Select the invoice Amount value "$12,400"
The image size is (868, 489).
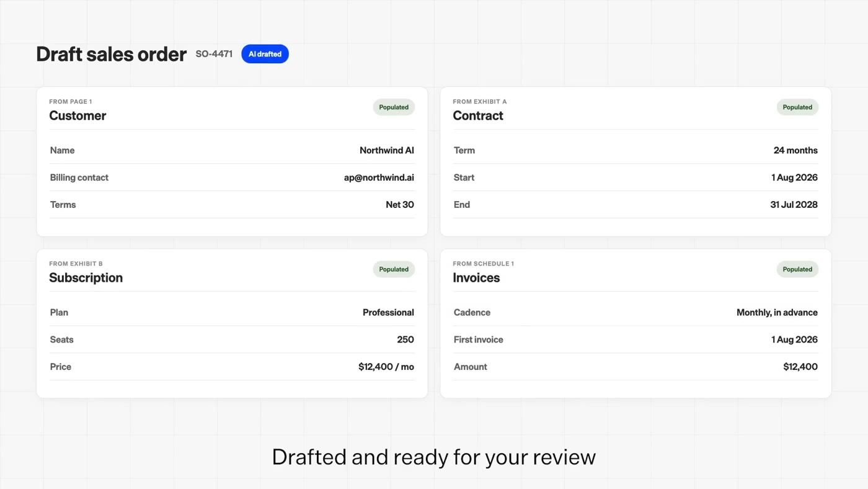click(x=800, y=367)
